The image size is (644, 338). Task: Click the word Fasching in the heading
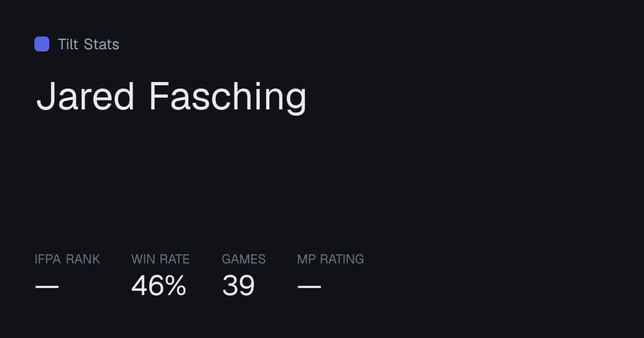tap(228, 98)
